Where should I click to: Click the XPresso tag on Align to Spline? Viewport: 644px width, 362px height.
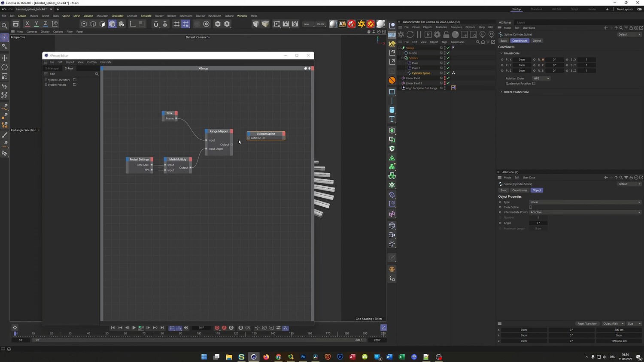pyautogui.click(x=453, y=88)
